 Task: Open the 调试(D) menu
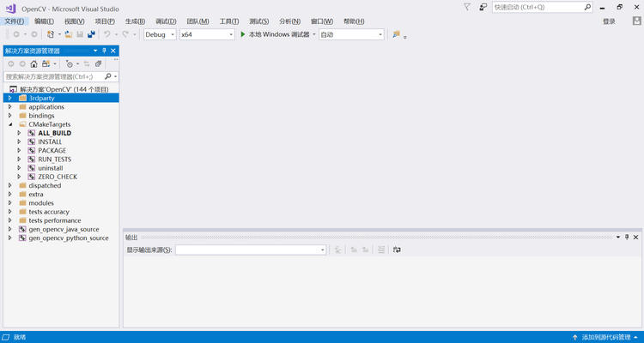click(166, 21)
